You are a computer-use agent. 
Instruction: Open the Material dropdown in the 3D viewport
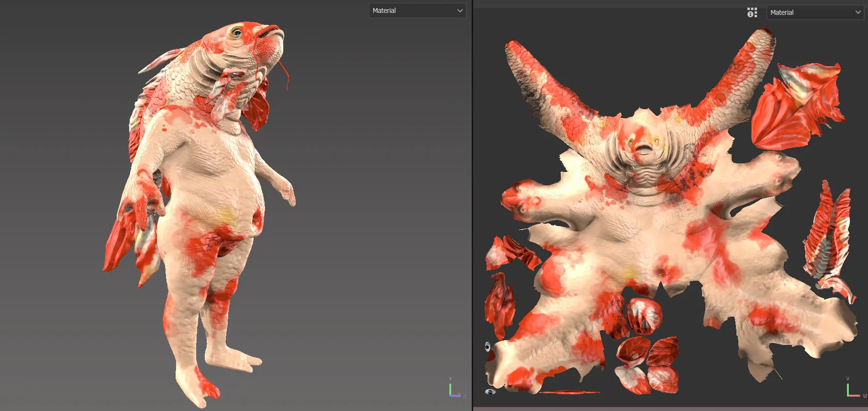coord(417,11)
